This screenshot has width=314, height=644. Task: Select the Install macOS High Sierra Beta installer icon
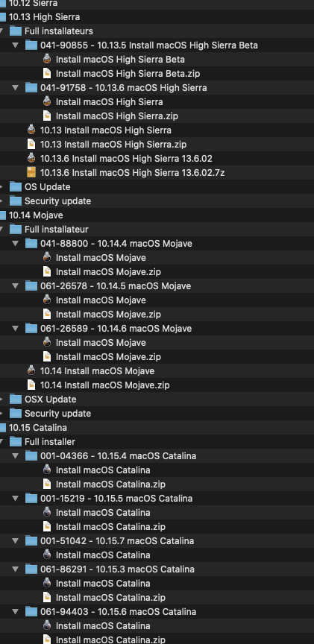click(x=47, y=59)
